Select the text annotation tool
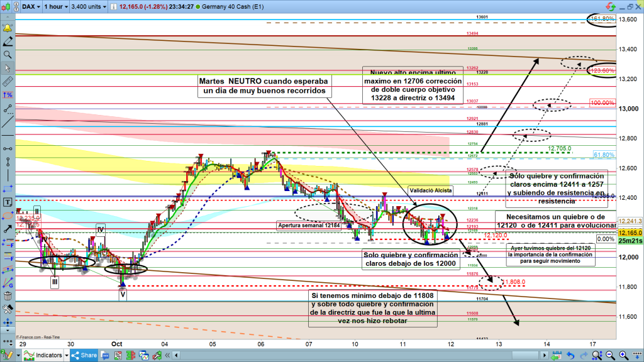This screenshot has height=362, width=644. click(8, 202)
